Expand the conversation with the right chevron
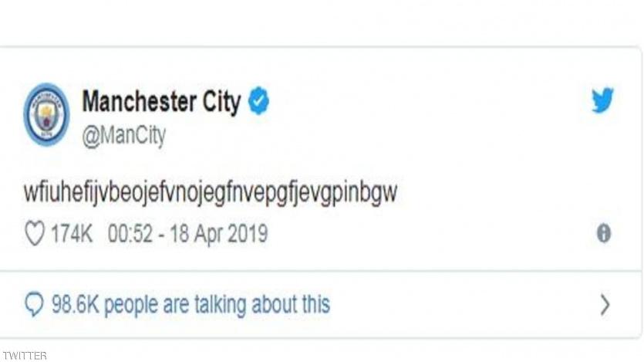Viewport: 644px width, 362px height. pos(605,305)
